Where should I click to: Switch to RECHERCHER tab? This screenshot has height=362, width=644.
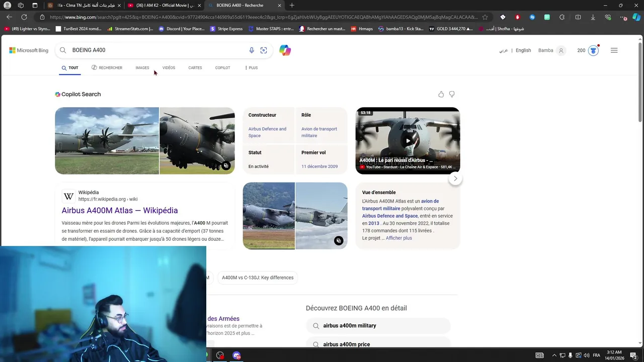pyautogui.click(x=107, y=68)
